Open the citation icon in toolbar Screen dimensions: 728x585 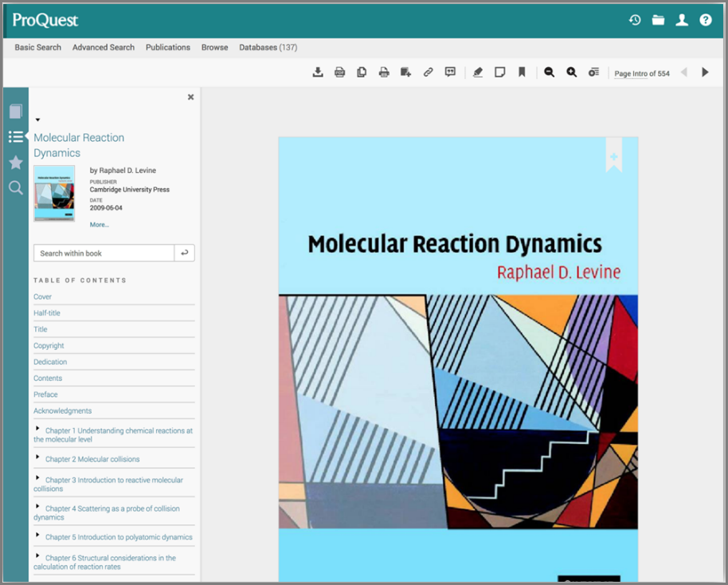coord(450,72)
